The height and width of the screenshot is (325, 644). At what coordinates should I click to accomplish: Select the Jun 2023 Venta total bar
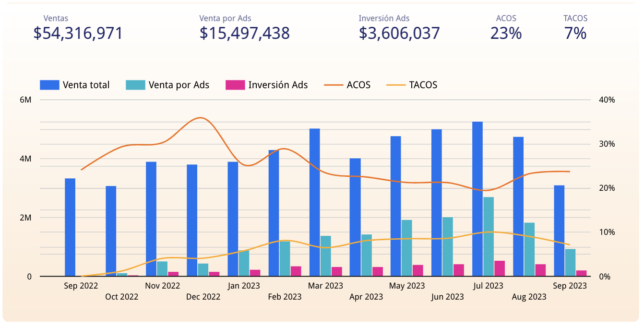coord(437,203)
